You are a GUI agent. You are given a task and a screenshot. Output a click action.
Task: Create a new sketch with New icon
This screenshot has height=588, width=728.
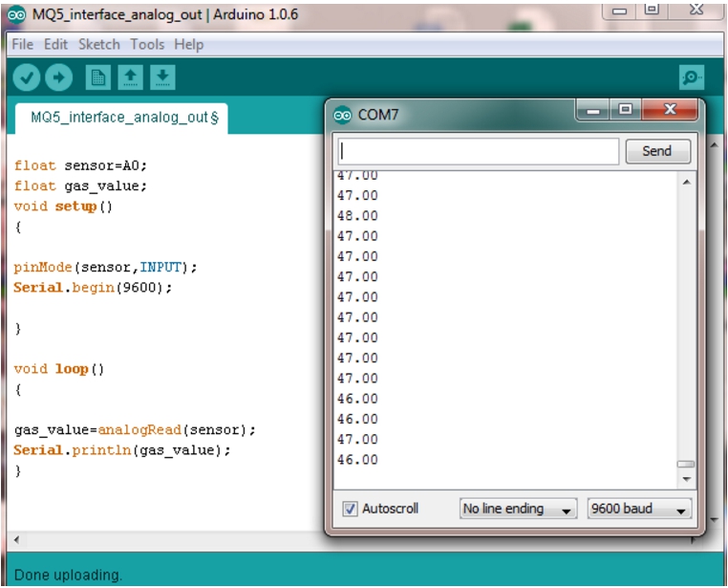click(x=98, y=77)
